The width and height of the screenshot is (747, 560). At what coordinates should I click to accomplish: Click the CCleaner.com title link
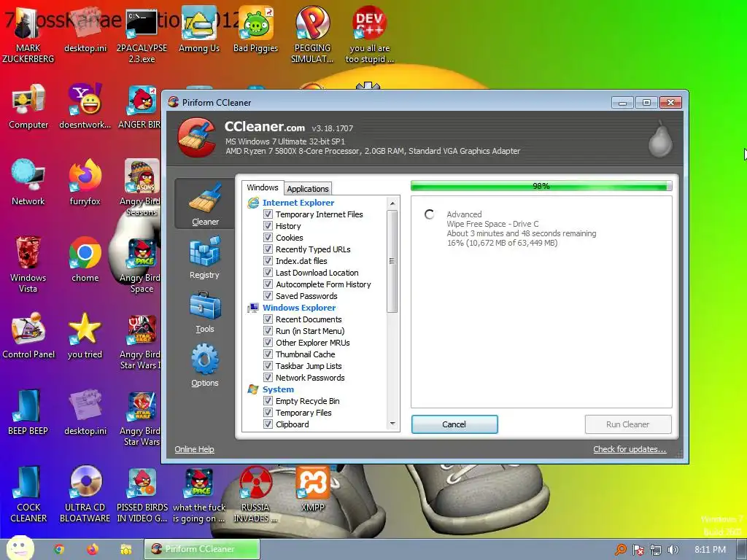pyautogui.click(x=264, y=127)
